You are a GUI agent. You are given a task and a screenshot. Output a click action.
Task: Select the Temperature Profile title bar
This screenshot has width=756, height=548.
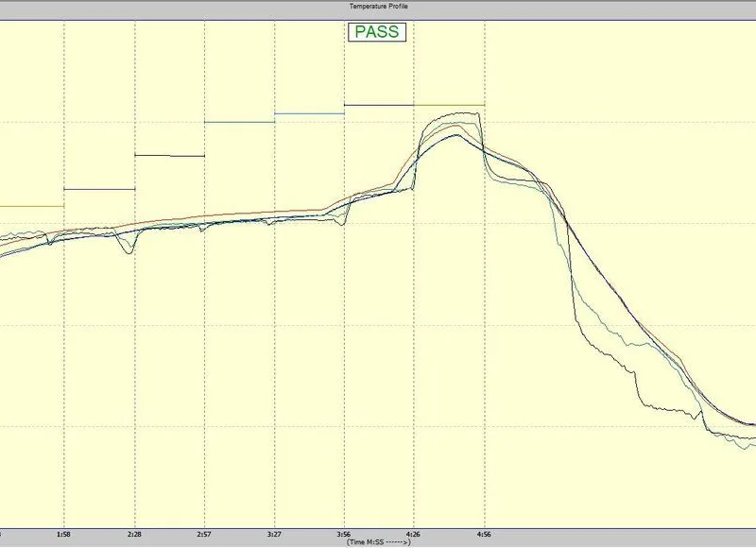pyautogui.click(x=377, y=7)
